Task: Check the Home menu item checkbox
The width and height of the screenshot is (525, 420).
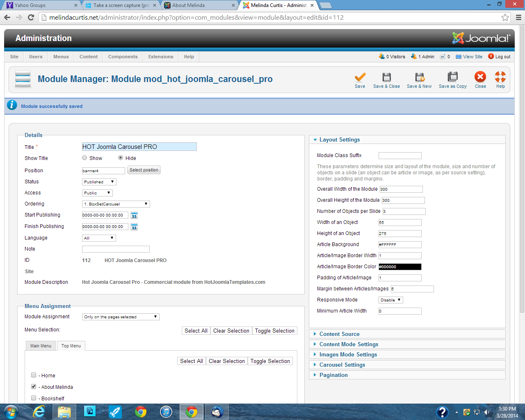Action: point(34,375)
